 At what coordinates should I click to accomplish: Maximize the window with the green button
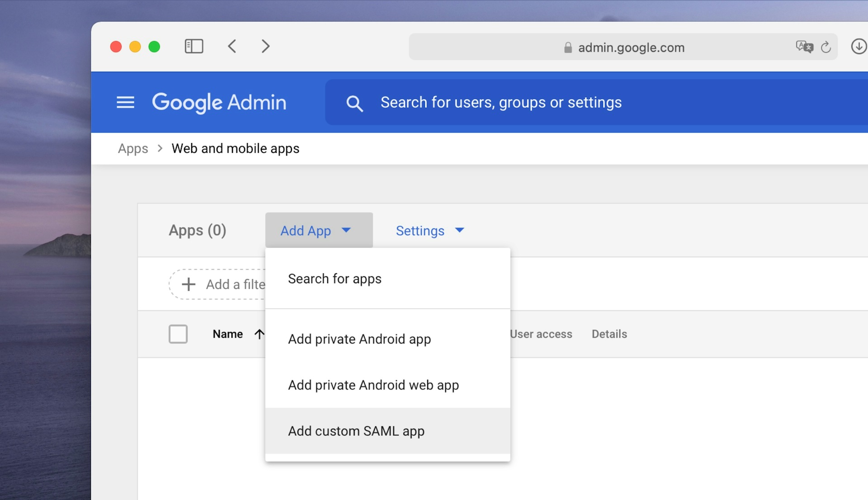pos(154,47)
